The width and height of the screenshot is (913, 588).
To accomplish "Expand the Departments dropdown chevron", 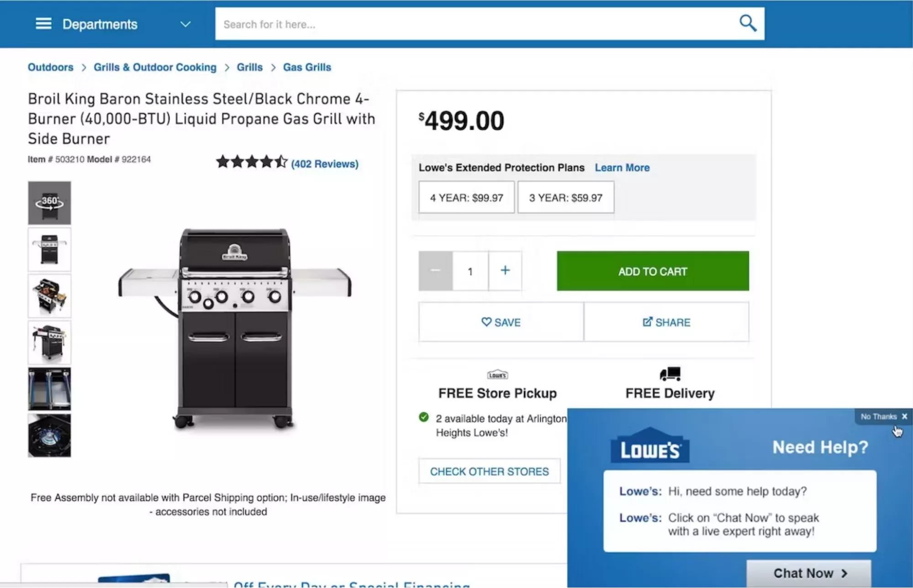I will [185, 24].
